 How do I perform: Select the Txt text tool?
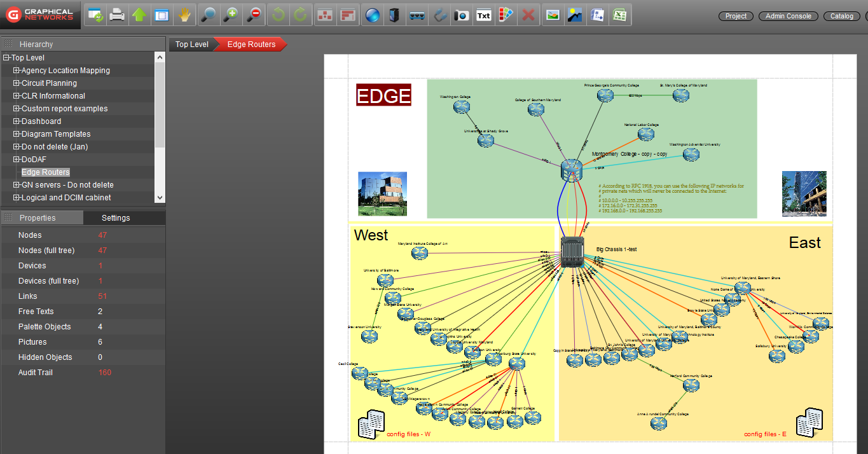(484, 15)
